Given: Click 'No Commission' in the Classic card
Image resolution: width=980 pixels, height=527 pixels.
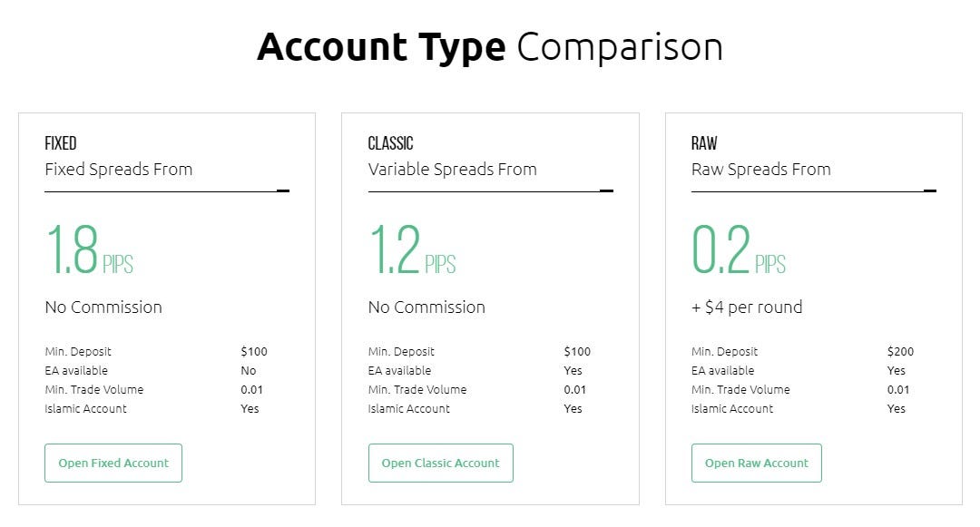Looking at the screenshot, I should click(426, 307).
